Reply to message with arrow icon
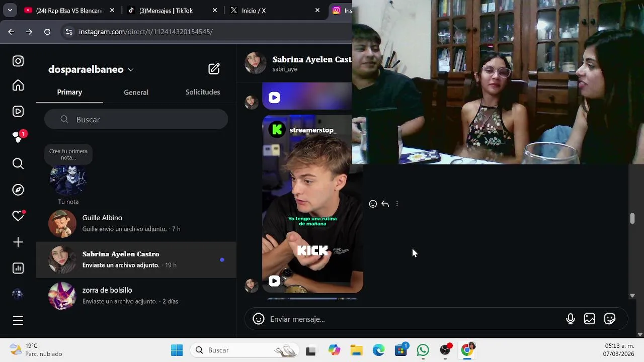 tap(385, 204)
